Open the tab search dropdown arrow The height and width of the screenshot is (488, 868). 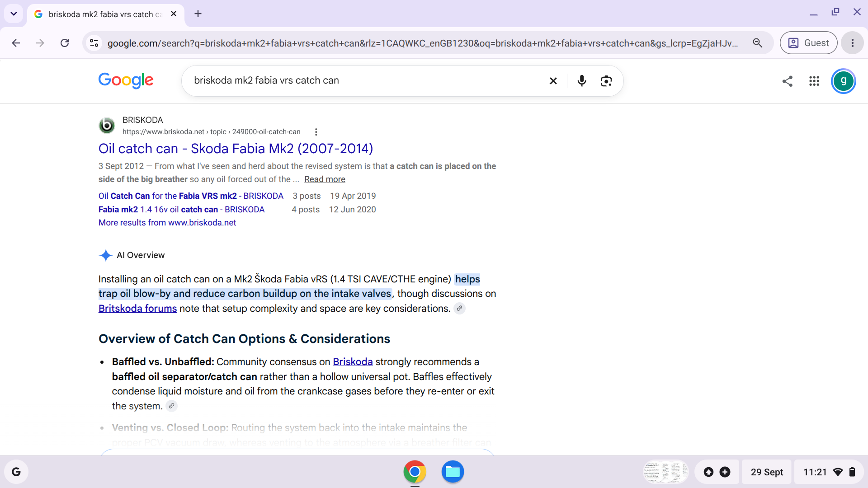click(x=14, y=14)
